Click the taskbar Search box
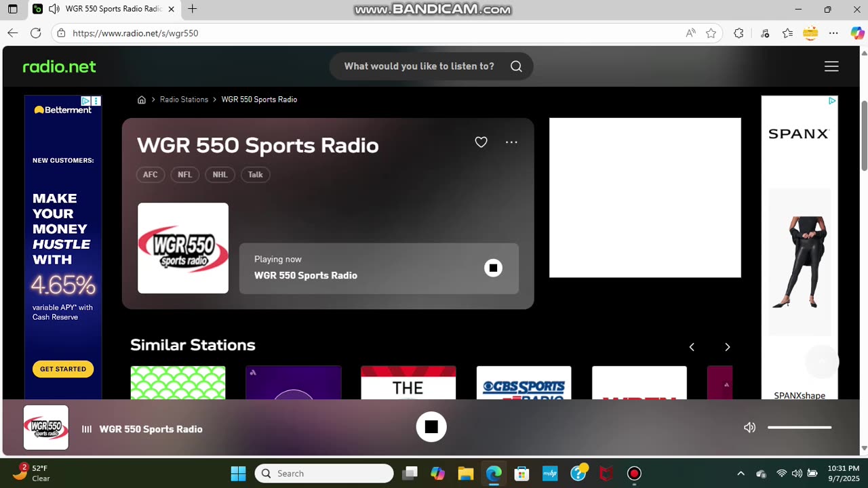868x488 pixels. [x=324, y=474]
